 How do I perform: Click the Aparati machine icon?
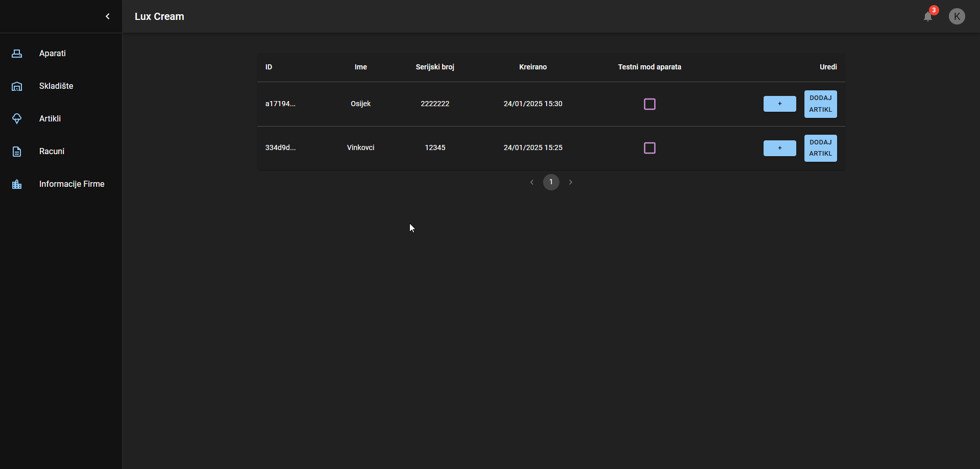point(17,54)
